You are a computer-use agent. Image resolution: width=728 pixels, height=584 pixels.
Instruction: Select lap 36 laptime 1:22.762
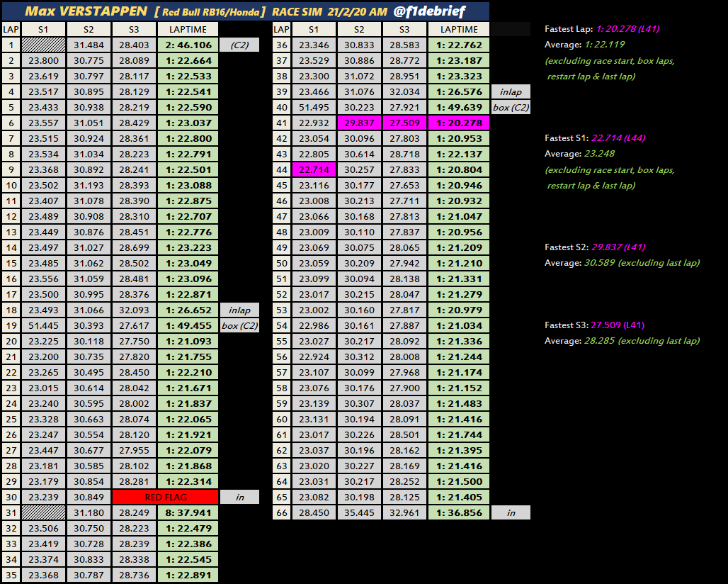[459, 45]
